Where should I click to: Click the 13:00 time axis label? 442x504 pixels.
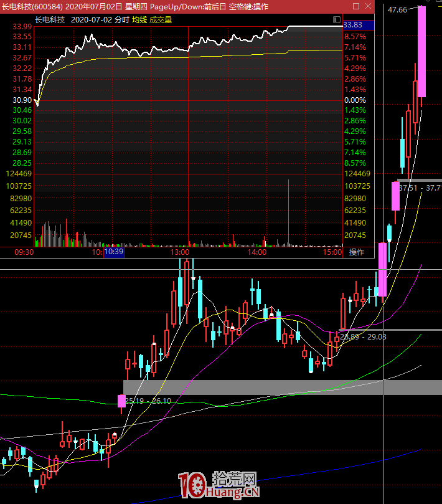click(x=179, y=252)
